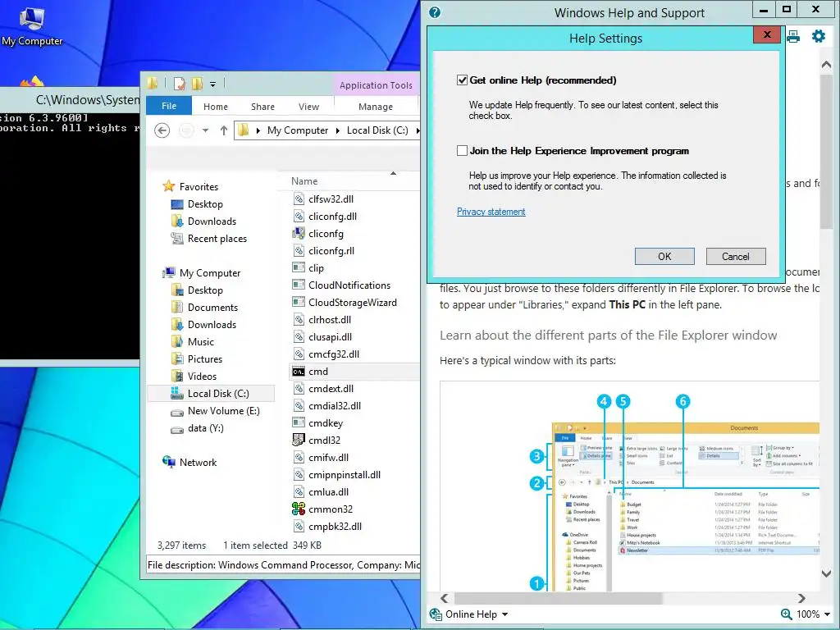This screenshot has height=630, width=840.
Task: Open the Manage ribbon tab
Action: pyautogui.click(x=376, y=107)
